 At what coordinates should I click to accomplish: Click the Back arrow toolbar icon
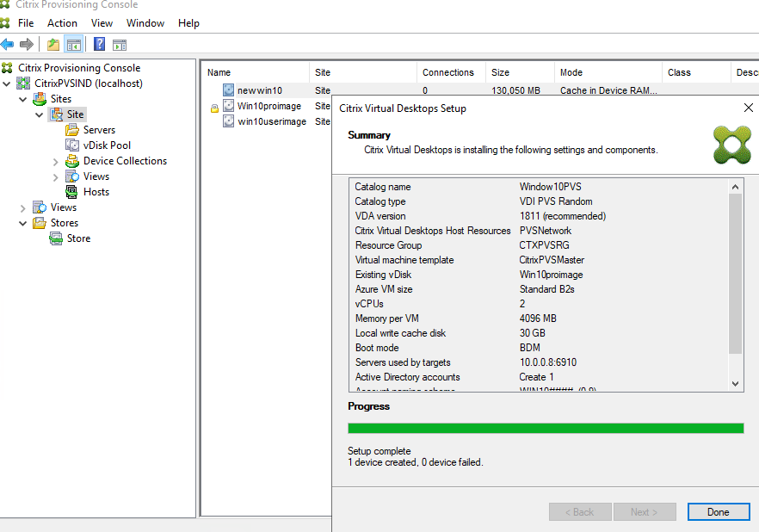click(x=7, y=45)
